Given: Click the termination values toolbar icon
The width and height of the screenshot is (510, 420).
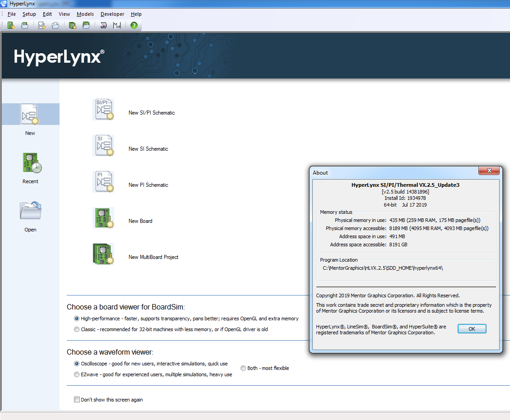Looking at the screenshot, I should tap(117, 25).
